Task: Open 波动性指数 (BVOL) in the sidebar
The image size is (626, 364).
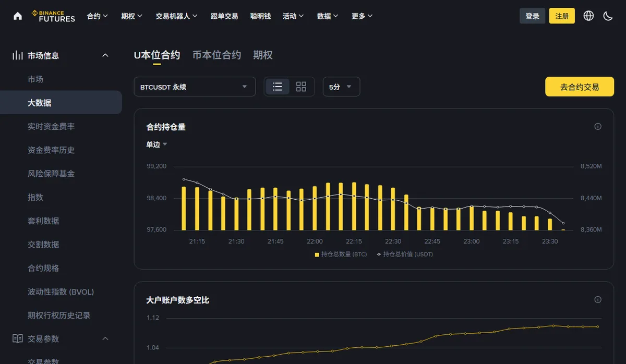Action: (61, 292)
